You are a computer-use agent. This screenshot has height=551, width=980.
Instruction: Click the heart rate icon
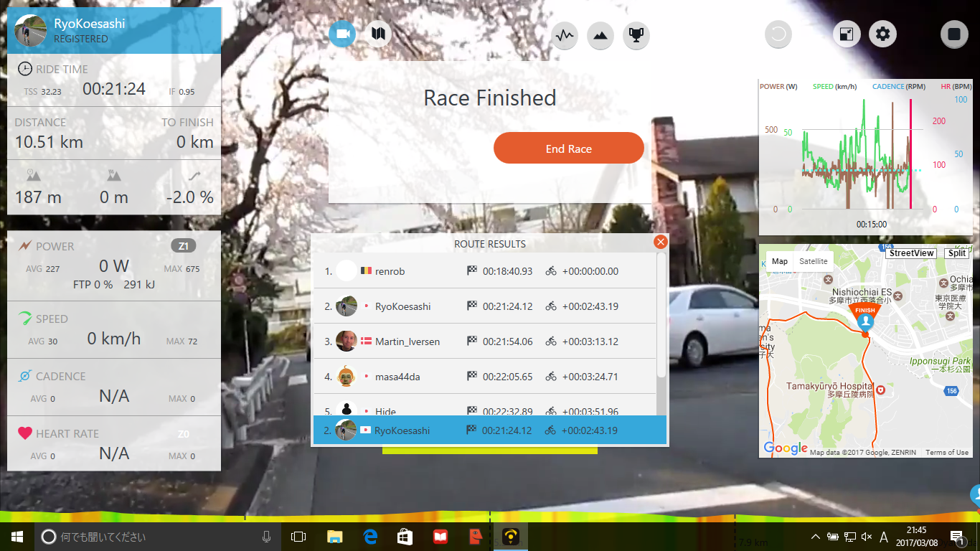point(25,433)
